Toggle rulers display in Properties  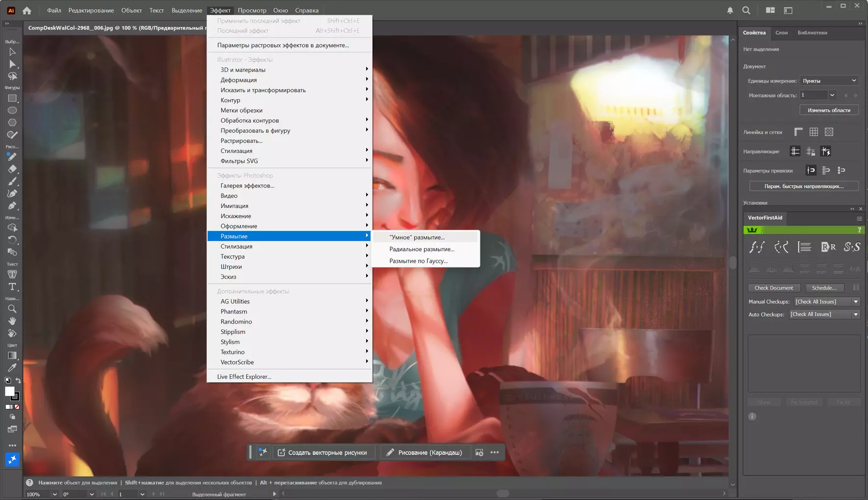(x=798, y=132)
